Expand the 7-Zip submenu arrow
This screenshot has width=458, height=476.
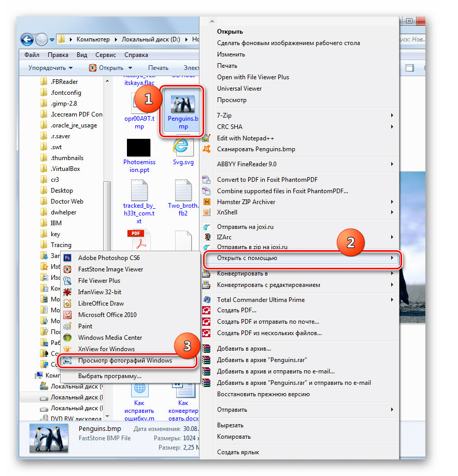pos(392,116)
